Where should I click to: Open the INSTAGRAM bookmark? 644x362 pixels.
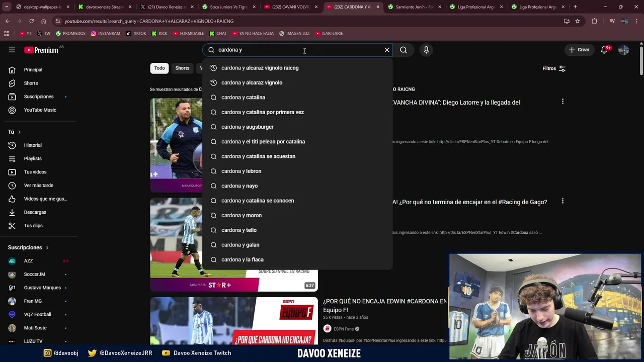[x=106, y=33]
